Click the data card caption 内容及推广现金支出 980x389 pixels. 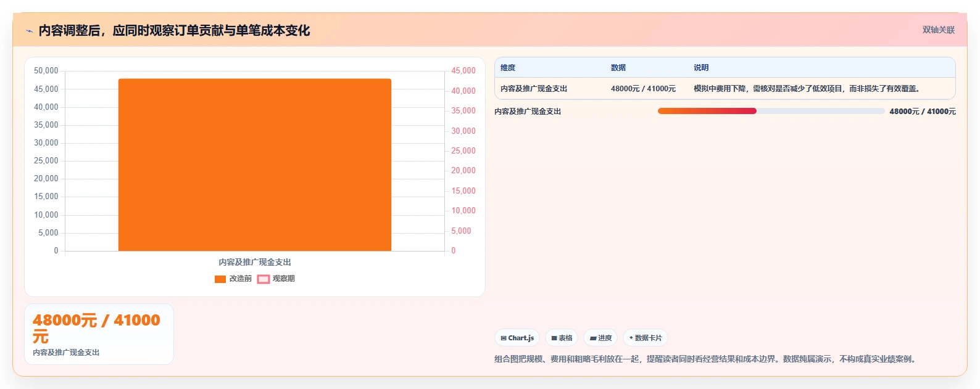coord(66,353)
